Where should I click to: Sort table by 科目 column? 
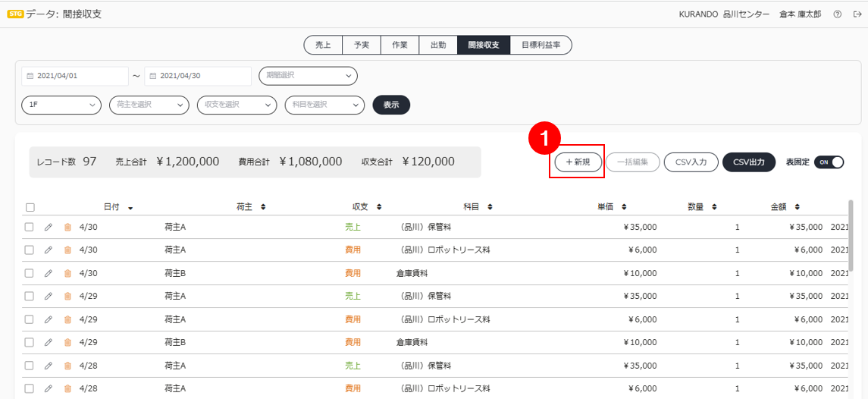(490, 207)
